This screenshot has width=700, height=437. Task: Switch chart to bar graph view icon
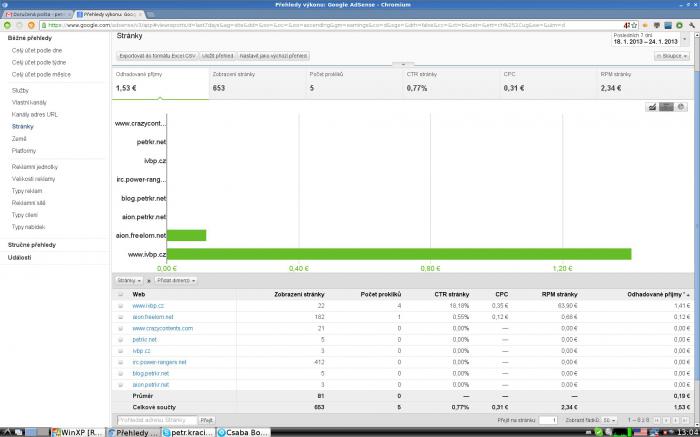pyautogui.click(x=667, y=107)
